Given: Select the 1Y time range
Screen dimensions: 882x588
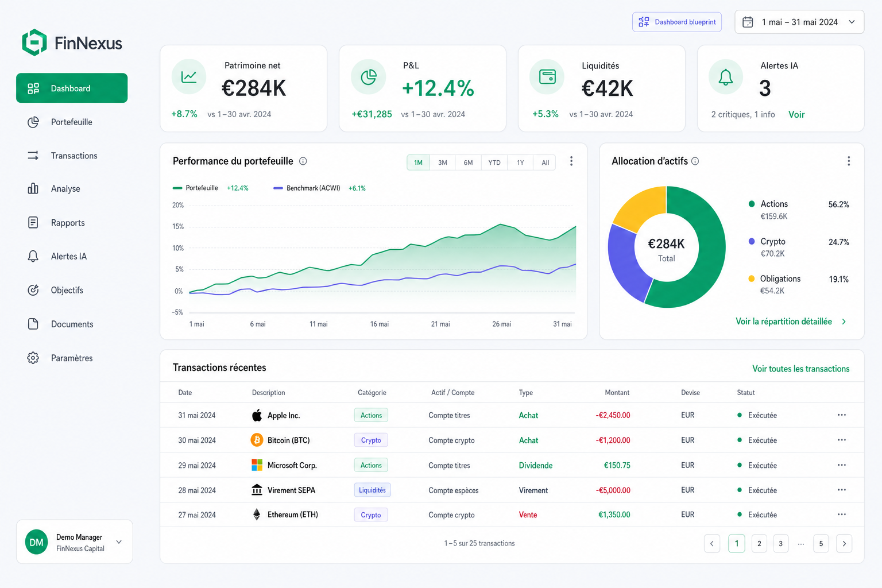Looking at the screenshot, I should pos(520,163).
